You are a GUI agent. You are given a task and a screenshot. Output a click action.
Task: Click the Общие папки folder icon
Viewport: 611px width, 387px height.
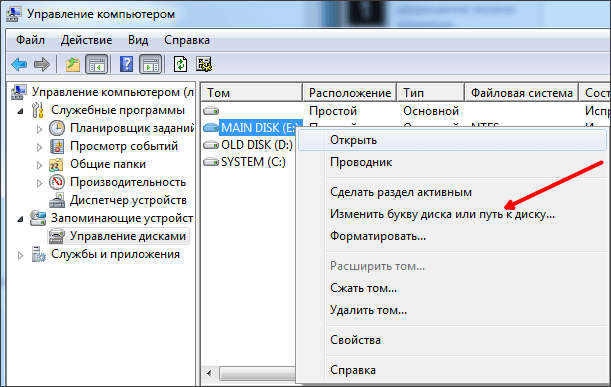coord(56,164)
